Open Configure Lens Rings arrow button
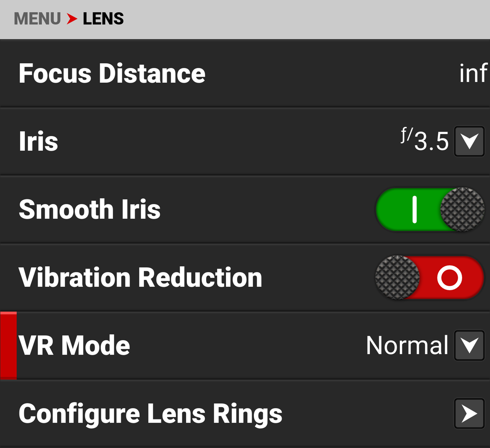 click(469, 413)
